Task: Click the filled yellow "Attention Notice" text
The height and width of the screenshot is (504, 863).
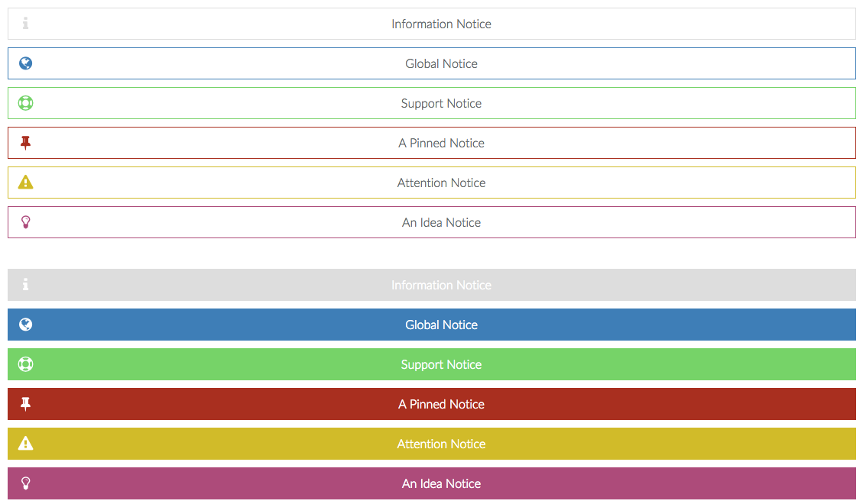Action: [x=441, y=444]
